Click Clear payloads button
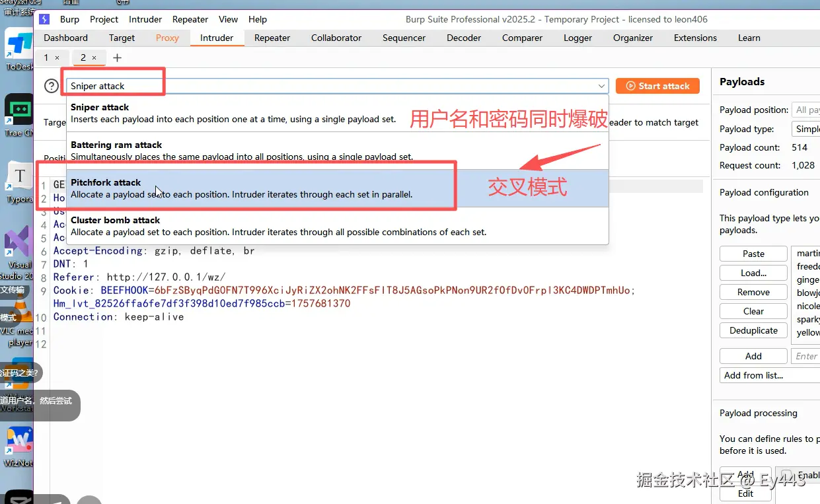 (x=753, y=311)
